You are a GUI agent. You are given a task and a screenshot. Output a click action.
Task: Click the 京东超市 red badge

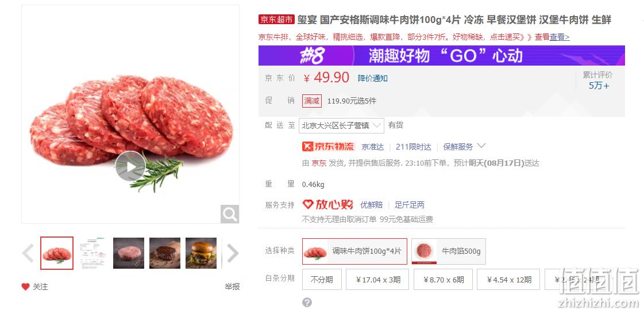[277, 20]
